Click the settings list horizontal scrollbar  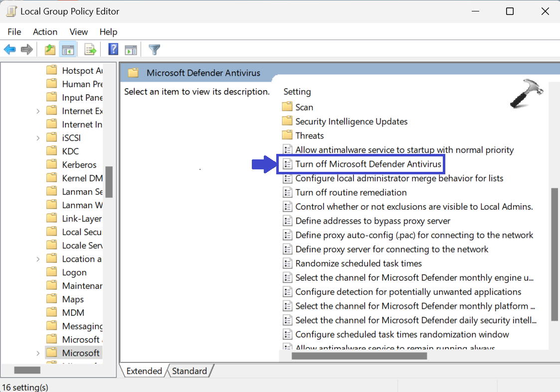pos(359,356)
